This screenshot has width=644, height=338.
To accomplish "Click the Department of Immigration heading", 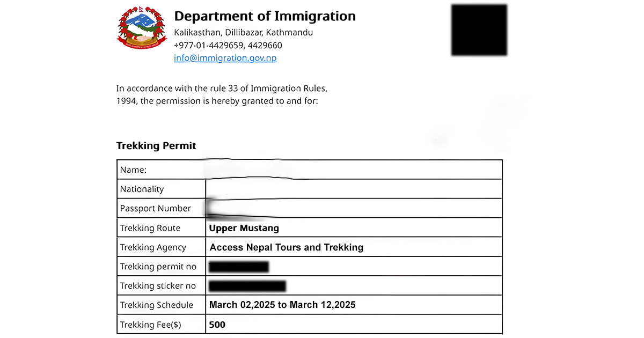I will (265, 16).
